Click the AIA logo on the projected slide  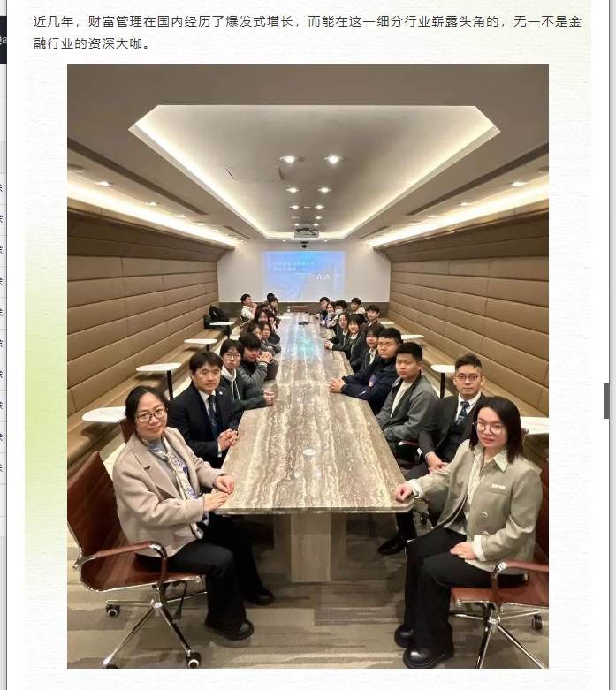[x=323, y=277]
